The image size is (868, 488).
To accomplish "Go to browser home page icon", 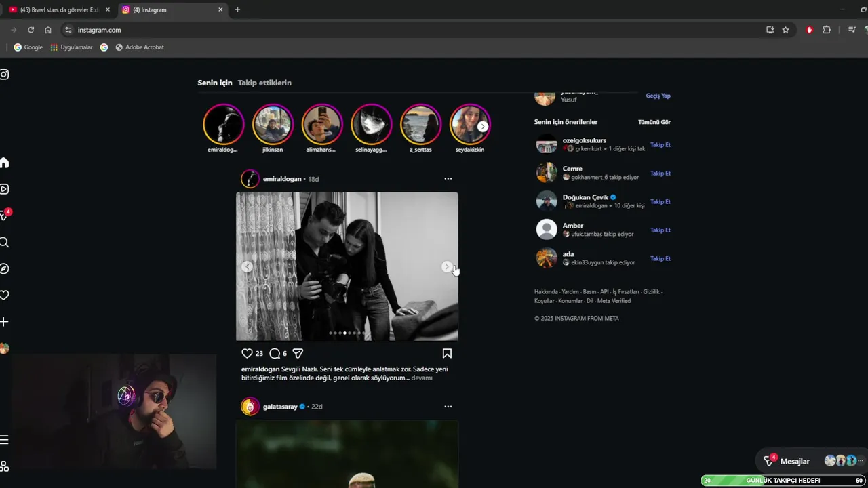I will click(48, 30).
